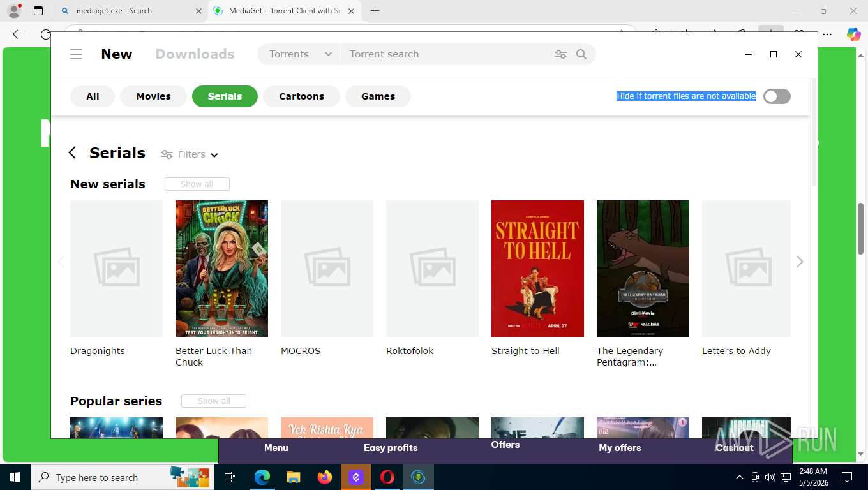Select the Games category
Screen dimensions: 868x490
pos(378,96)
